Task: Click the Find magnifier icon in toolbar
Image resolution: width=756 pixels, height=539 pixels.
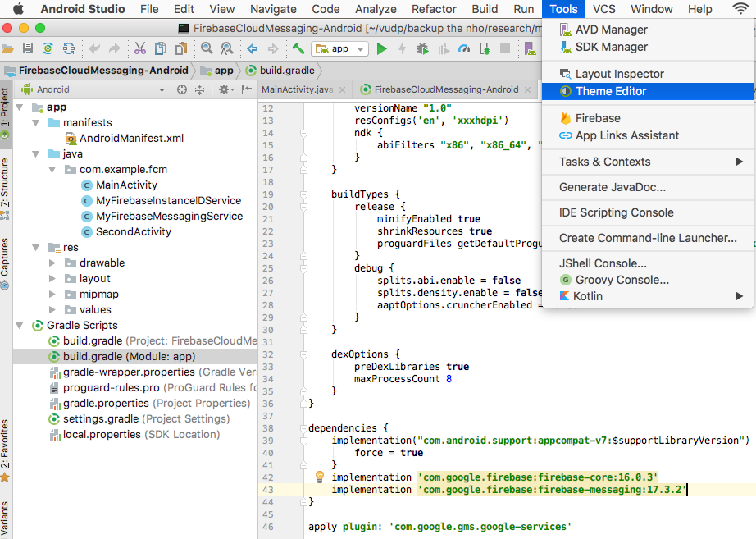Action: pos(205,49)
